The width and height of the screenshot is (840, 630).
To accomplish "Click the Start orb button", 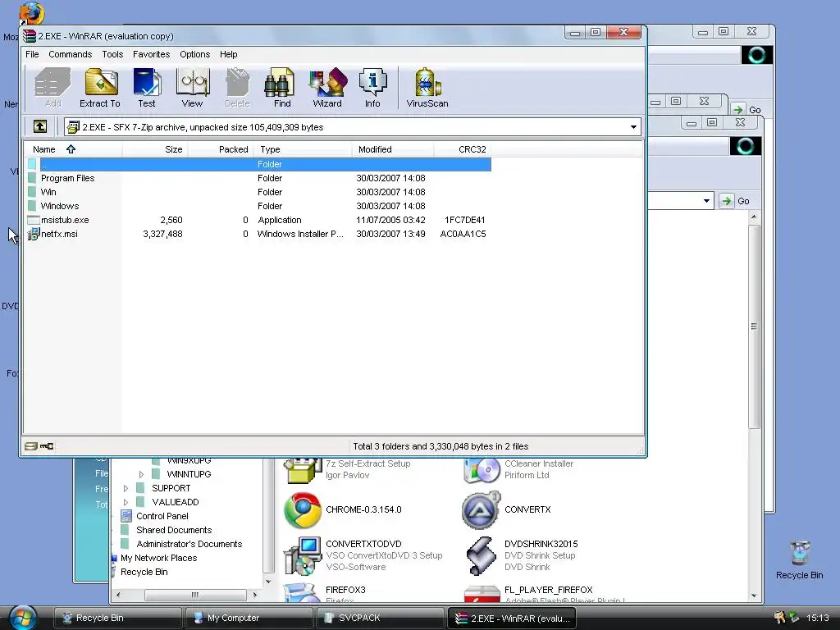I will (x=23, y=617).
